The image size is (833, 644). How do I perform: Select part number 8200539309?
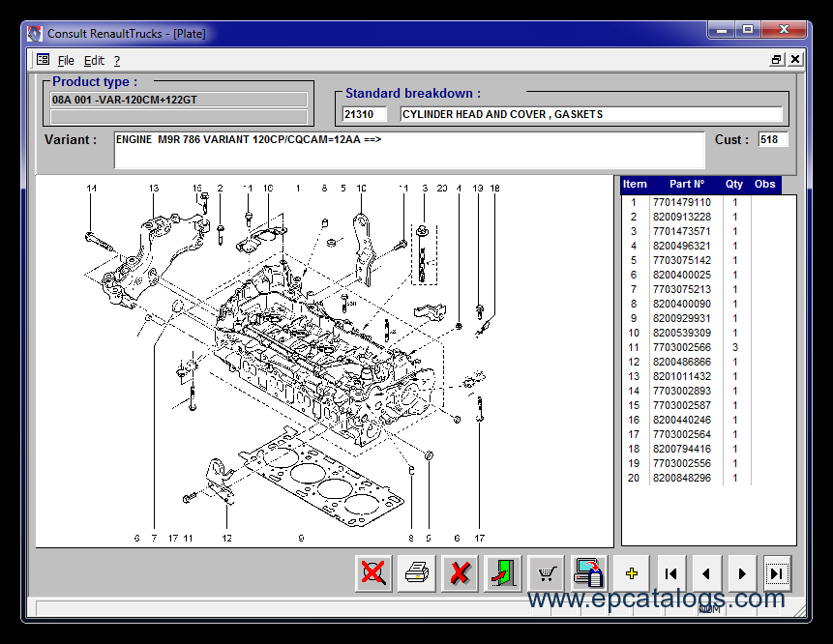point(682,333)
